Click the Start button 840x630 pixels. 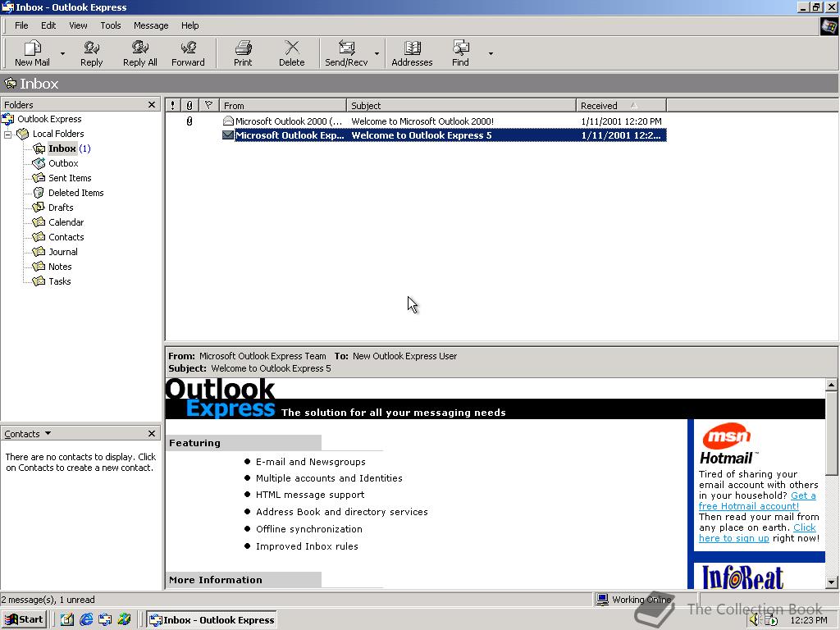coord(24,619)
